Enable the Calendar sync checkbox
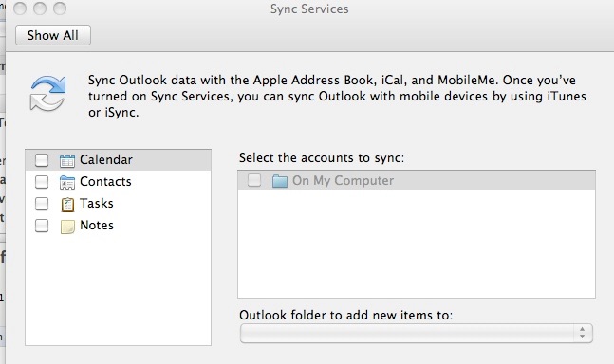The width and height of the screenshot is (614, 364). coord(42,160)
